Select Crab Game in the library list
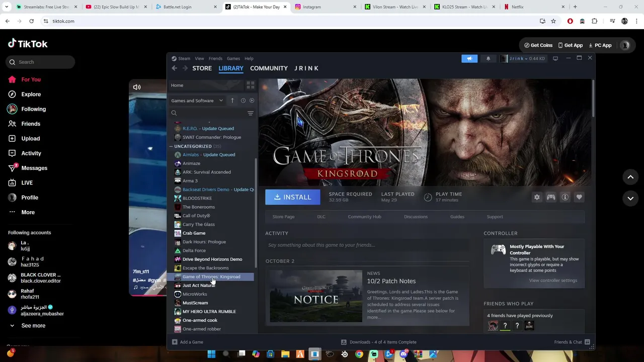 pyautogui.click(x=194, y=233)
